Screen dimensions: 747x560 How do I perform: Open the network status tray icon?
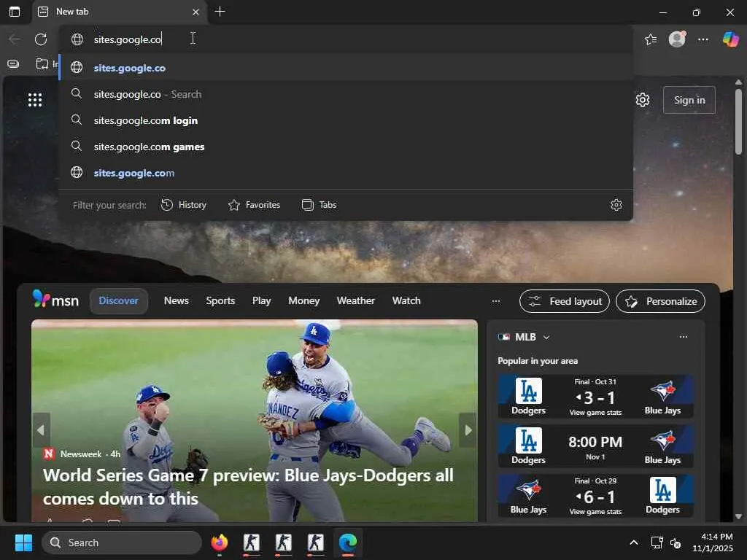[657, 542]
